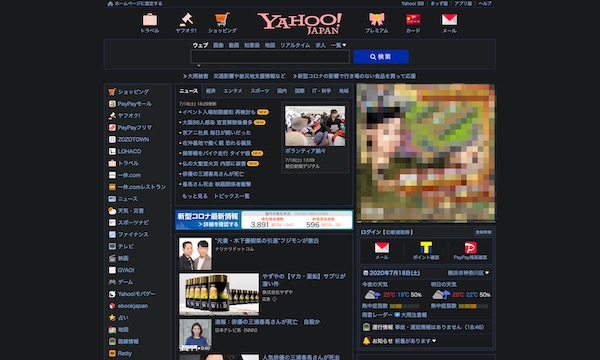Open the 運行情報 train status row
This screenshot has width=600, height=360.
(x=426, y=327)
